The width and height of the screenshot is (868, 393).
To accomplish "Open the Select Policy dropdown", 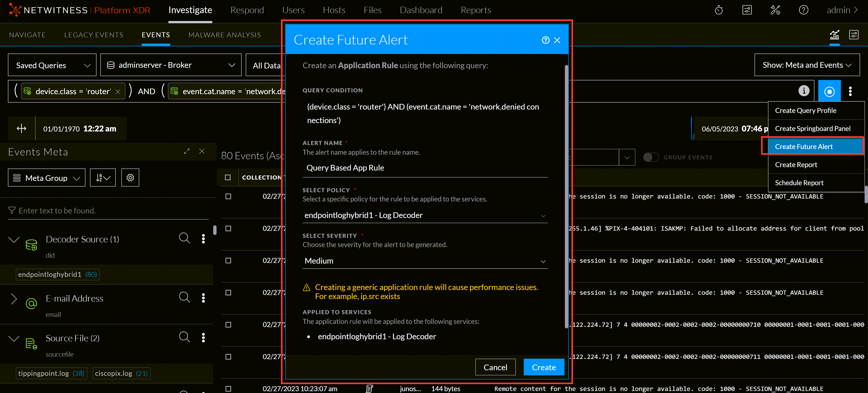I will coord(425,215).
